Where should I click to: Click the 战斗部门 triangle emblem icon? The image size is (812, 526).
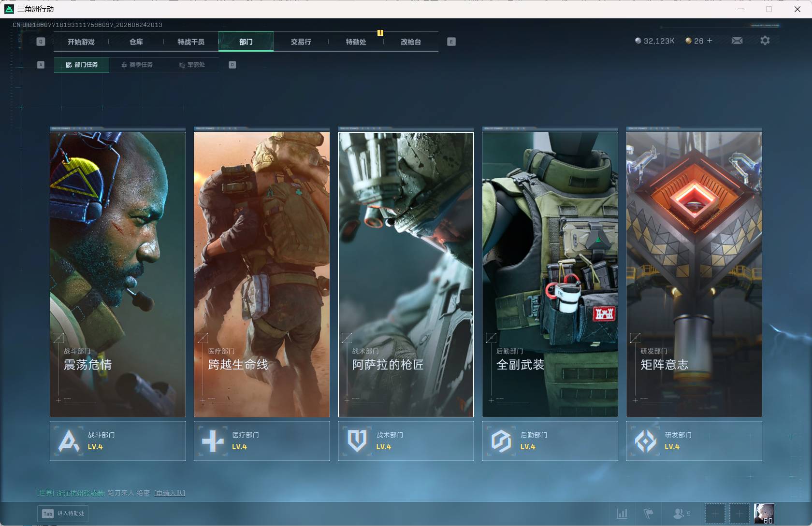68,441
